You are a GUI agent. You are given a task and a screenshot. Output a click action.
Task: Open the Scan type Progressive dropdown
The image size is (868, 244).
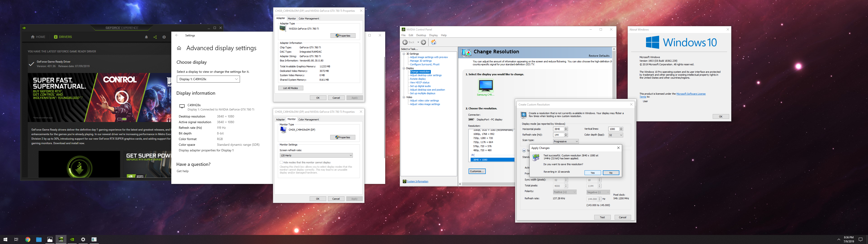(566, 141)
